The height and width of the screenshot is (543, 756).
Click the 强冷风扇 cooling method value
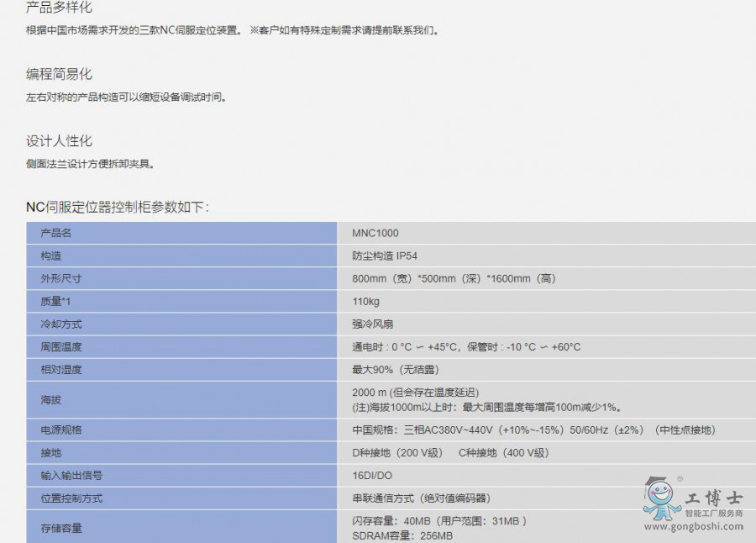372,324
